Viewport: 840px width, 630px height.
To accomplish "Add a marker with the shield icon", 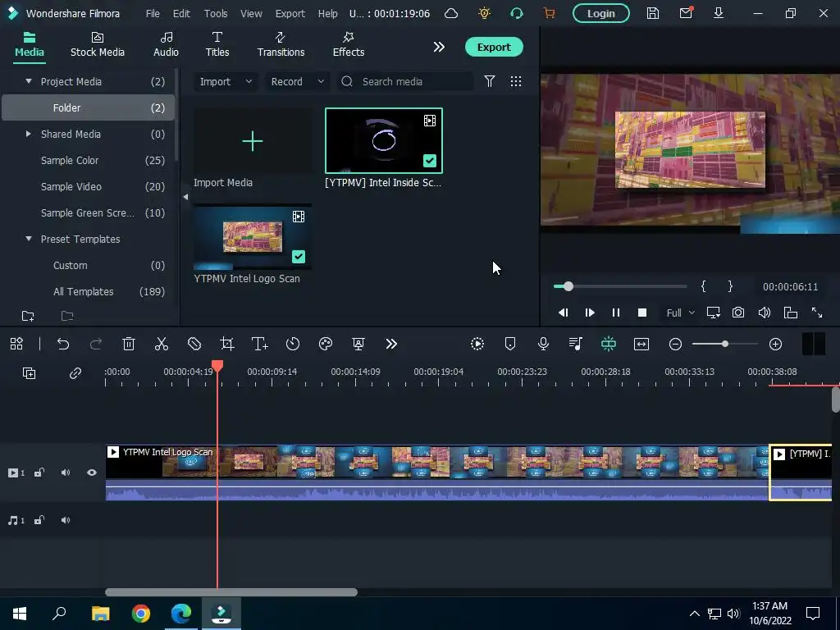I will coord(510,344).
